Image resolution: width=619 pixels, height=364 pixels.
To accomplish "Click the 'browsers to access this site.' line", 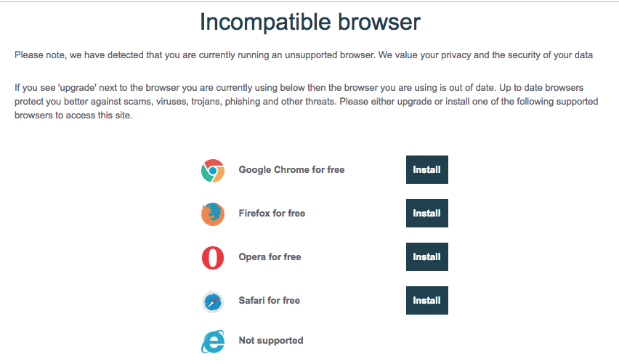I will [73, 116].
